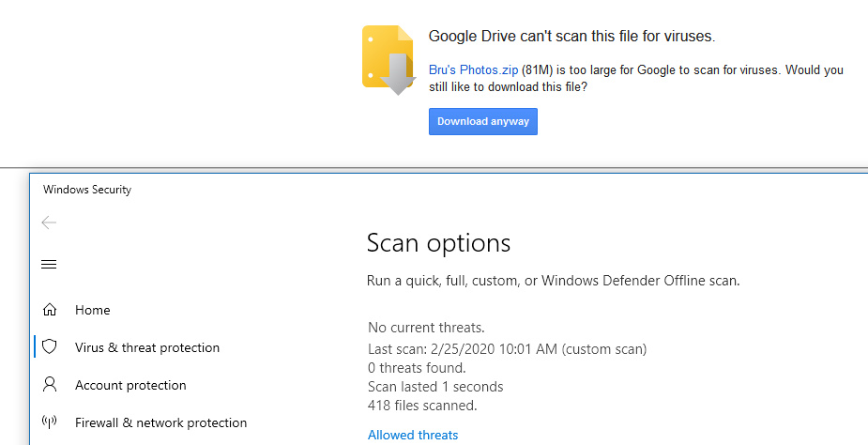The width and height of the screenshot is (868, 445).
Task: Click the Firewall & network antenna icon
Action: [50, 422]
